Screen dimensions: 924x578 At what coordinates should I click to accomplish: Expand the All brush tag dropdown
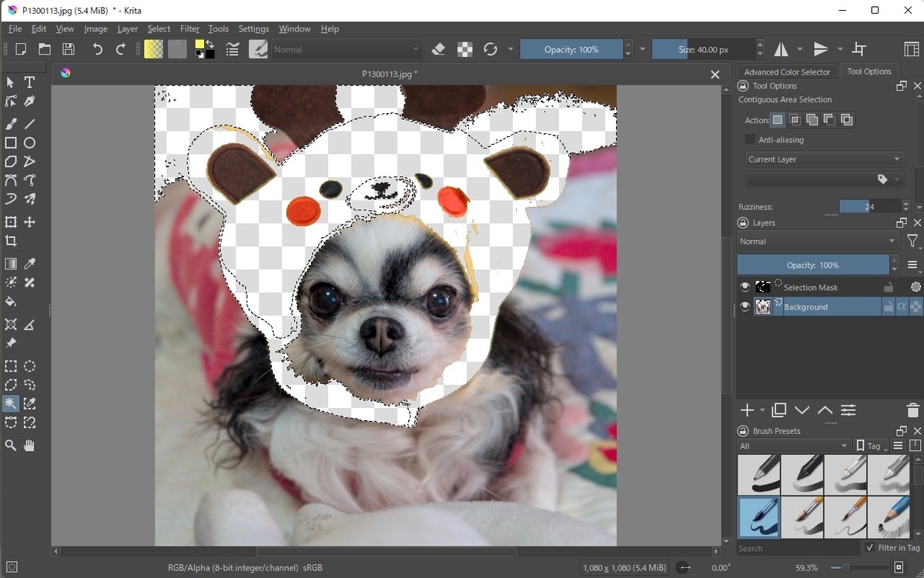coord(794,446)
